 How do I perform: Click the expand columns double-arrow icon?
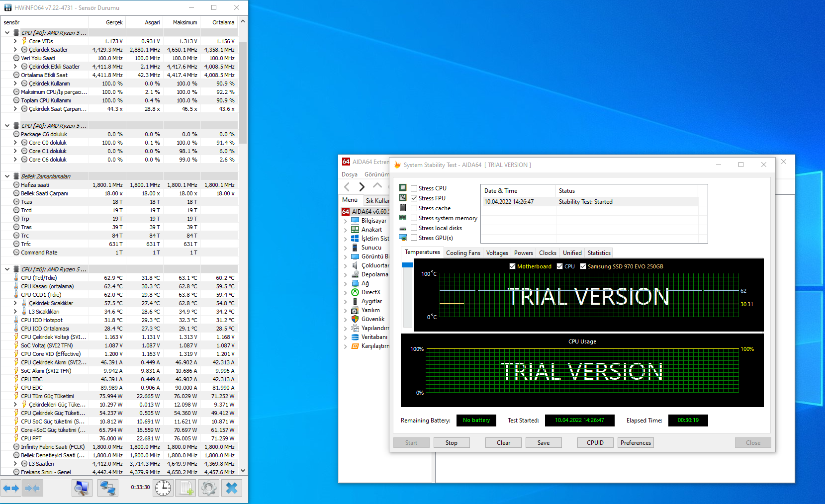point(11,488)
